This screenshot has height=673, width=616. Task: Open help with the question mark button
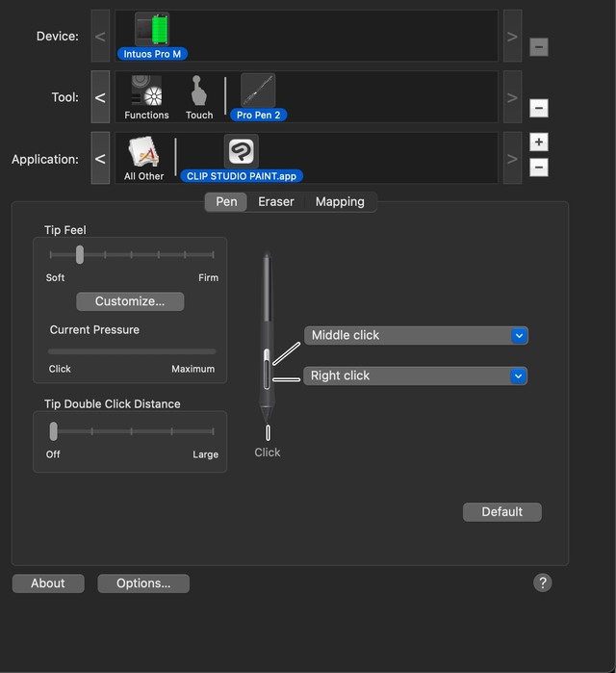pyautogui.click(x=543, y=582)
